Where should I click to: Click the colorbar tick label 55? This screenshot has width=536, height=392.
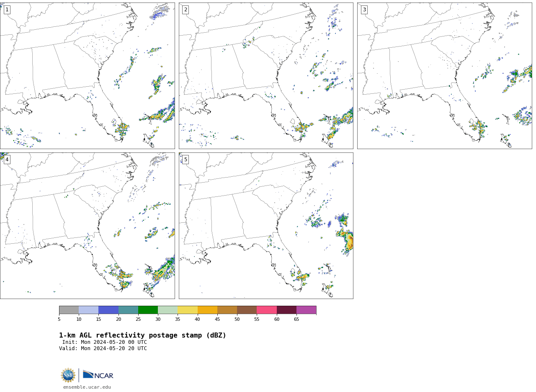257,320
